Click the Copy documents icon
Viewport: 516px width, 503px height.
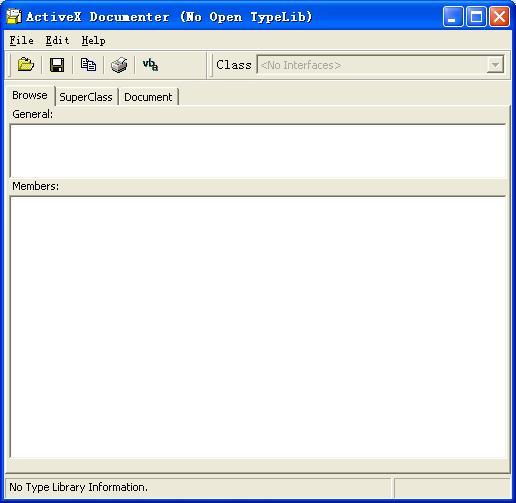[88, 65]
